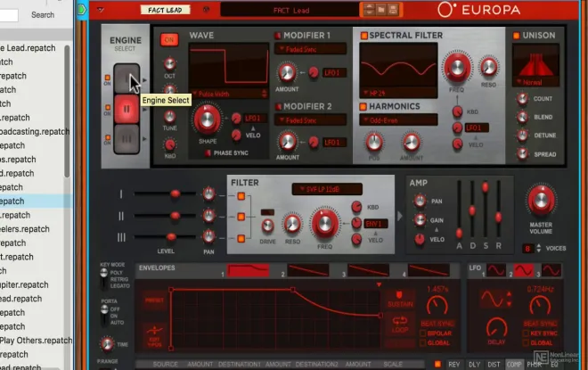This screenshot has width=588, height=370.
Task: Open the SVF LP 12dB filter type dropdown
Action: (327, 189)
